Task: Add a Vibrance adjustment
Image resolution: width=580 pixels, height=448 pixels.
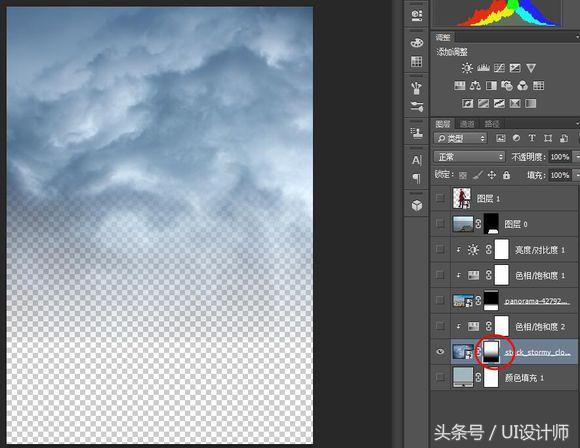Action: (531, 68)
